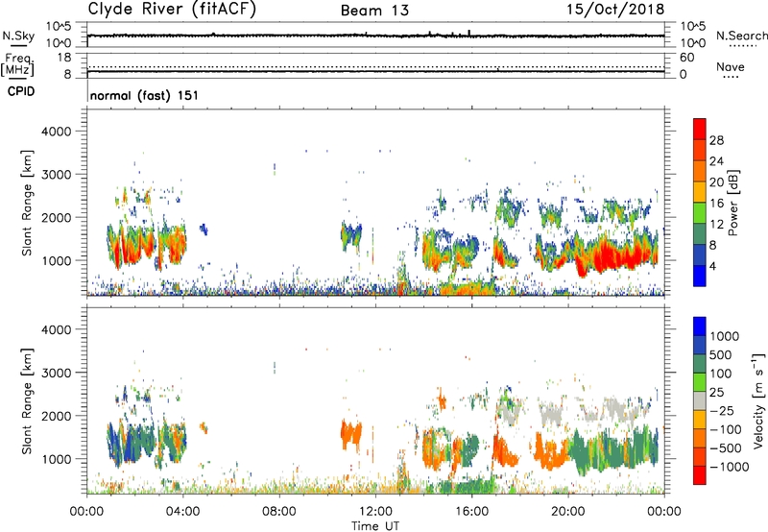
Task: Click gray velocity patch near 22:00 UT
Action: coord(614,407)
